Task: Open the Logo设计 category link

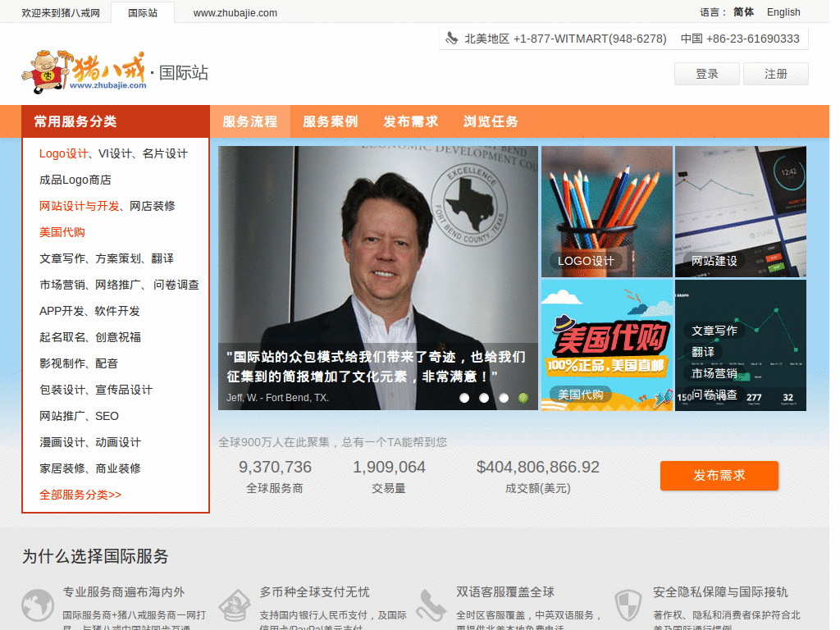Action: coord(63,153)
